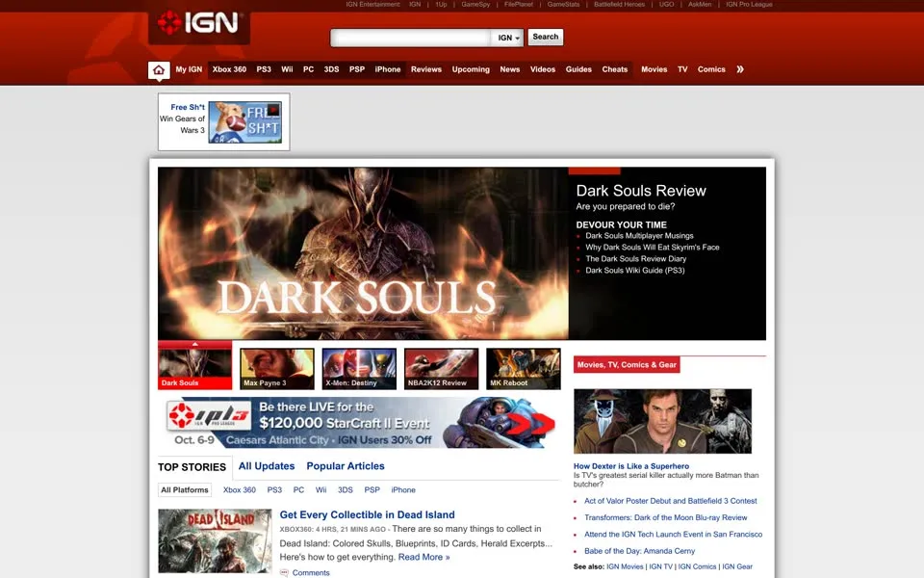Open 3DS section in navigation bar
Image resolution: width=924 pixels, height=578 pixels.
pos(331,69)
